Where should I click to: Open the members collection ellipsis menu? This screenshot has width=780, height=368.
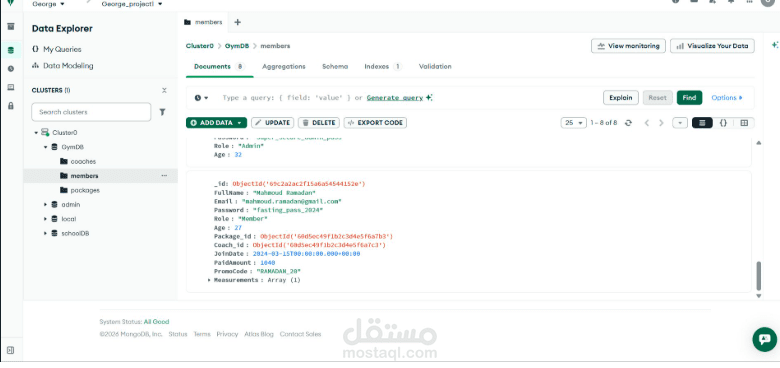coord(164,176)
